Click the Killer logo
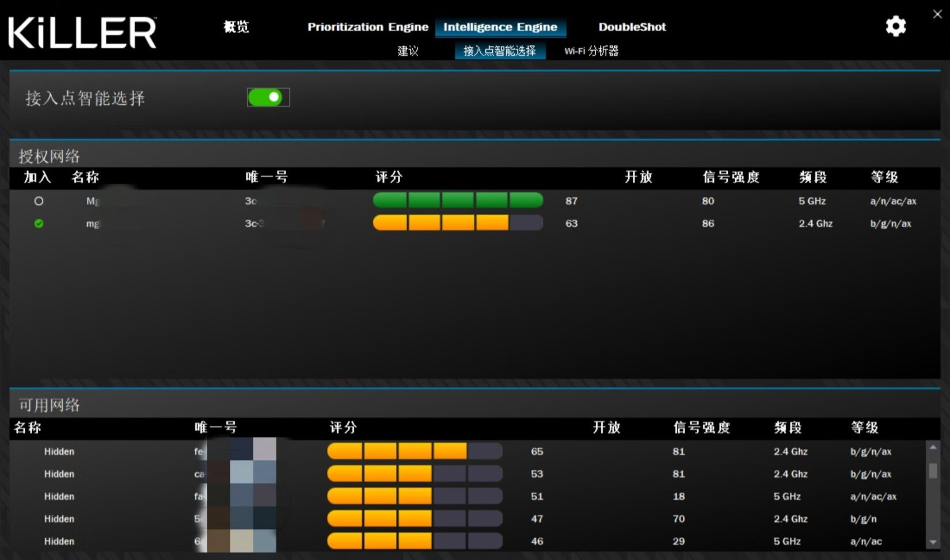Viewport: 950px width, 560px height. click(82, 33)
